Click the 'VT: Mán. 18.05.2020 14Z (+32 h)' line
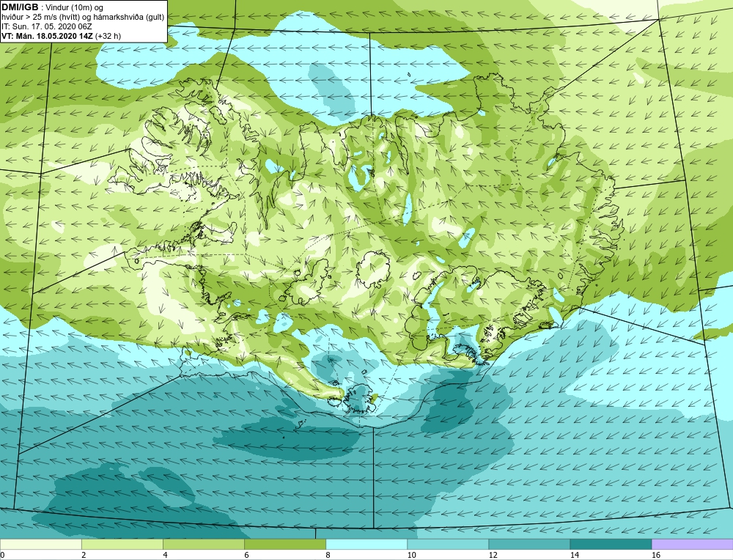The image size is (733, 560). (62, 36)
